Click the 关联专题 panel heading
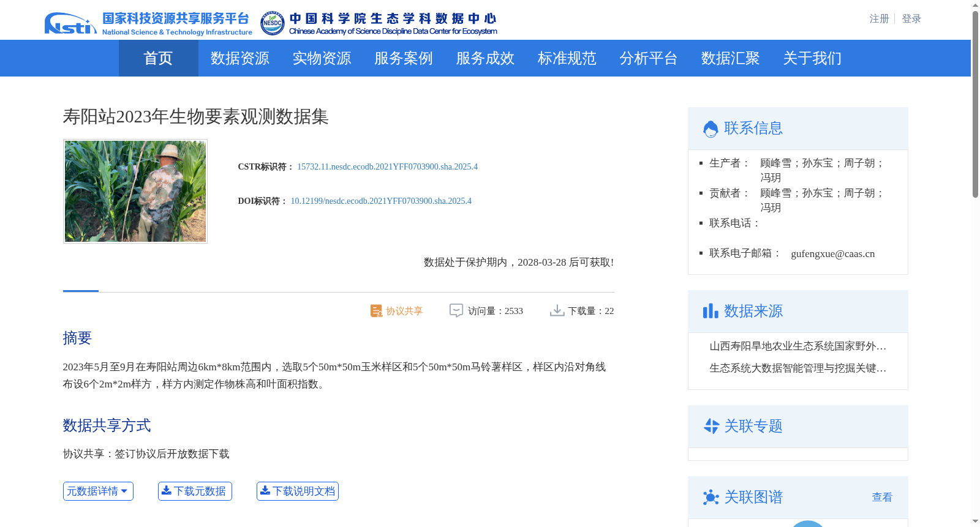980x527 pixels. 753,426
